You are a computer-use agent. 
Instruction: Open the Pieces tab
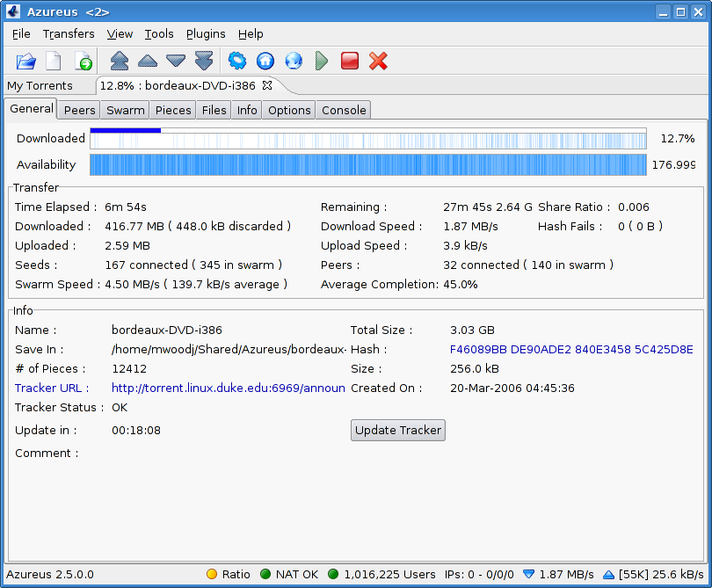coord(173,110)
